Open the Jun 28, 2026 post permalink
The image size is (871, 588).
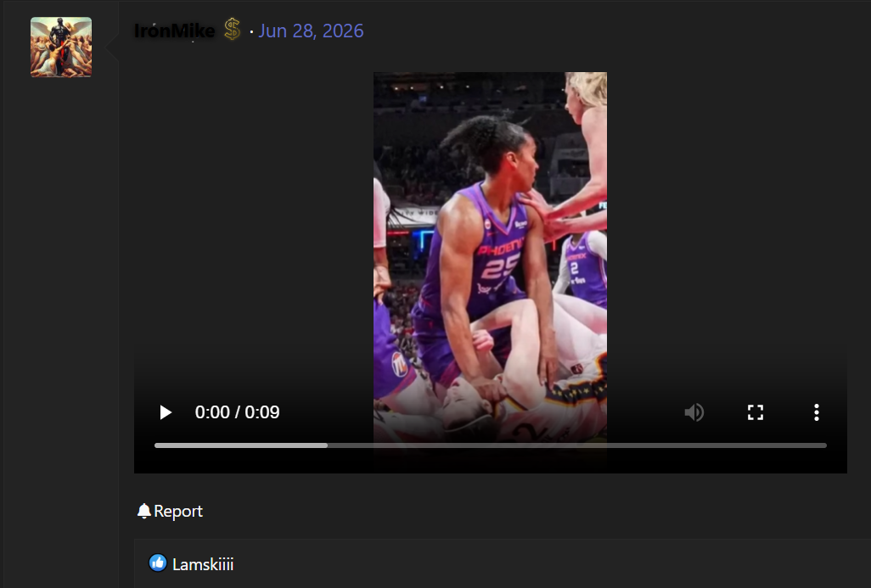[311, 31]
